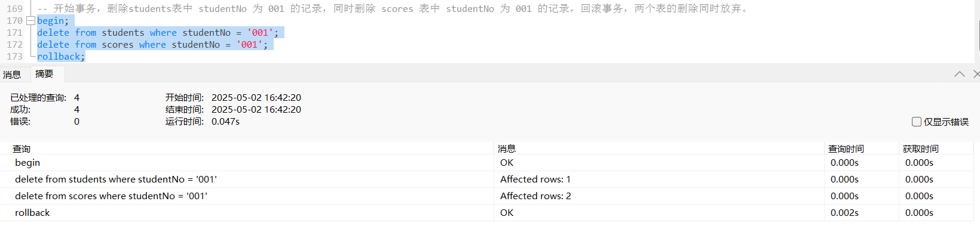Click the 获取时间 column header
Screen dimensions: 980x229
click(921, 148)
